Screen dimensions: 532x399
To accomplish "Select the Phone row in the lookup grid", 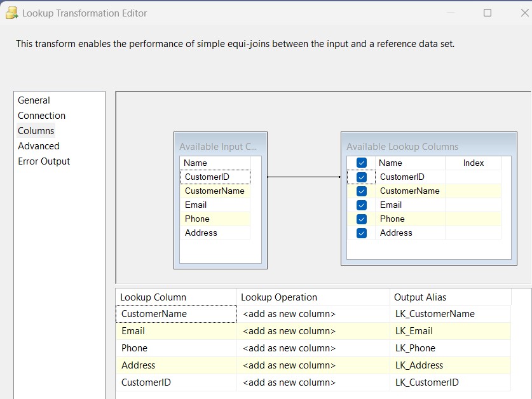I will tap(172, 348).
